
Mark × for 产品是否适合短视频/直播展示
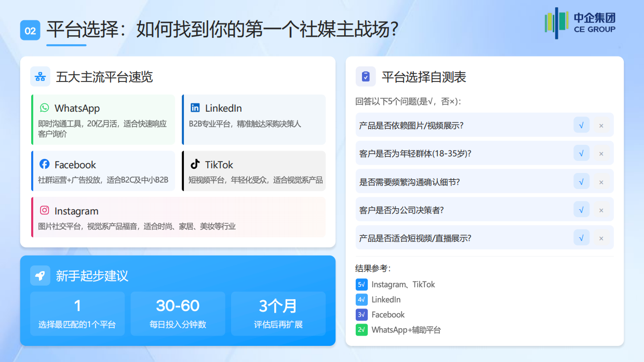pyautogui.click(x=601, y=237)
